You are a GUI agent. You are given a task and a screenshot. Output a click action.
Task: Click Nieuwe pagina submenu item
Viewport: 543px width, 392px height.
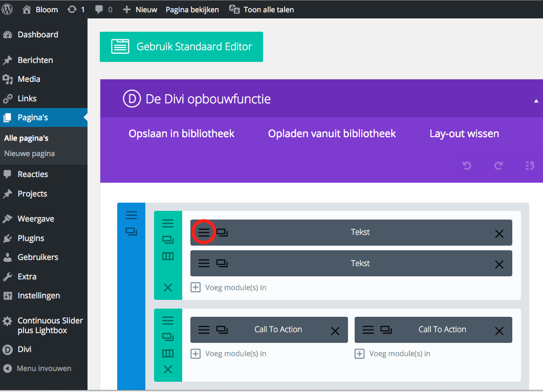pyautogui.click(x=30, y=154)
